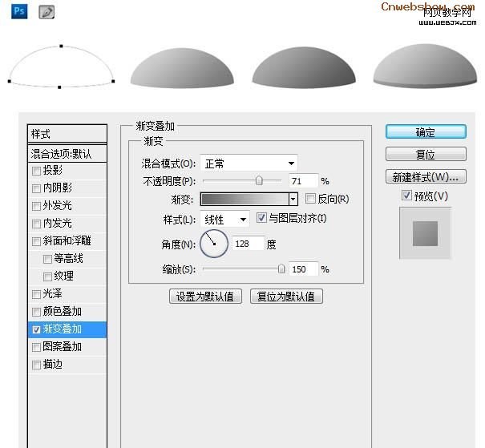Screen dimensions: 485x448
Task: Select the Pen tool icon
Action: point(46,12)
